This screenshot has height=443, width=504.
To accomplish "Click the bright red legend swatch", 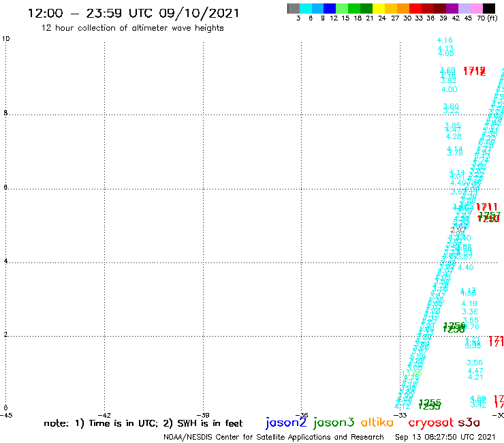I will pyautogui.click(x=415, y=8).
